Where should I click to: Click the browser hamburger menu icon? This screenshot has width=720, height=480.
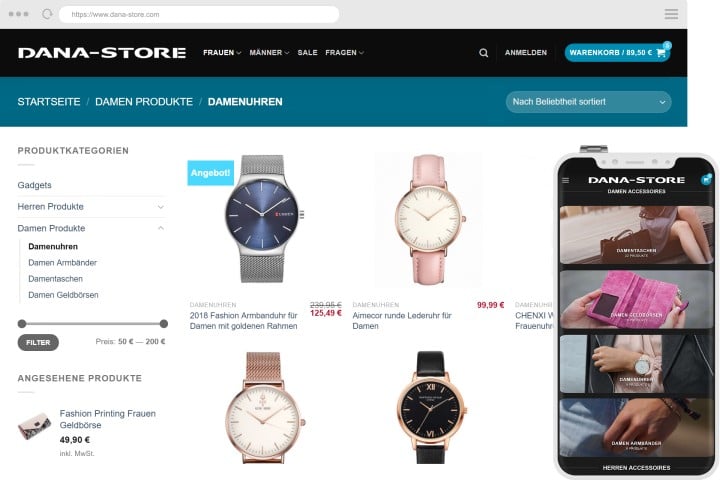coord(671,14)
